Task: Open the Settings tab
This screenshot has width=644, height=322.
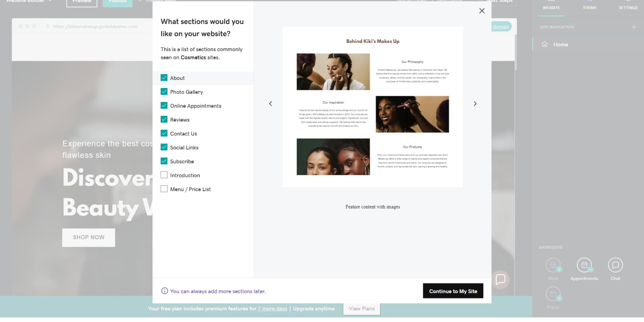Action: (x=628, y=7)
